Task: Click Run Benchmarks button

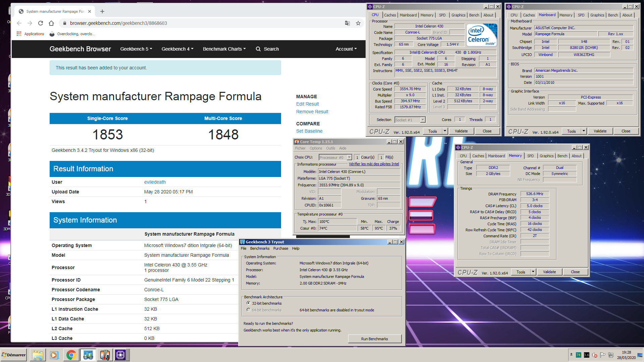Action: pyautogui.click(x=374, y=339)
